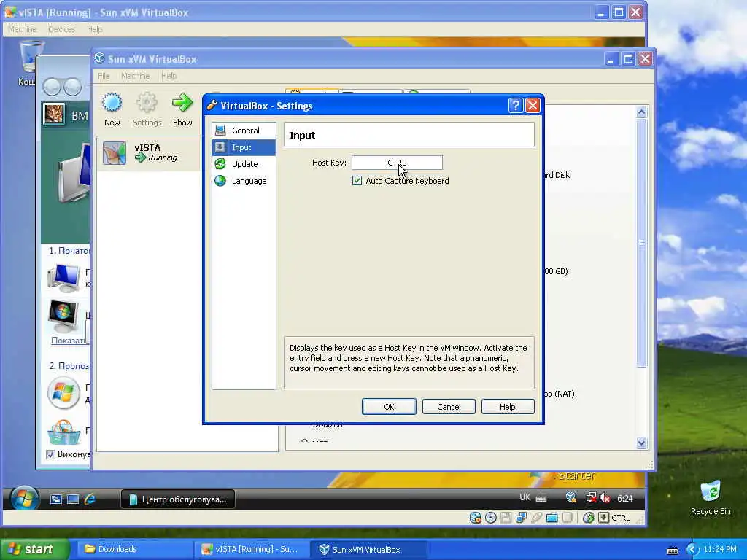
Task: Click scroll up arrow in details pane
Action: (641, 112)
